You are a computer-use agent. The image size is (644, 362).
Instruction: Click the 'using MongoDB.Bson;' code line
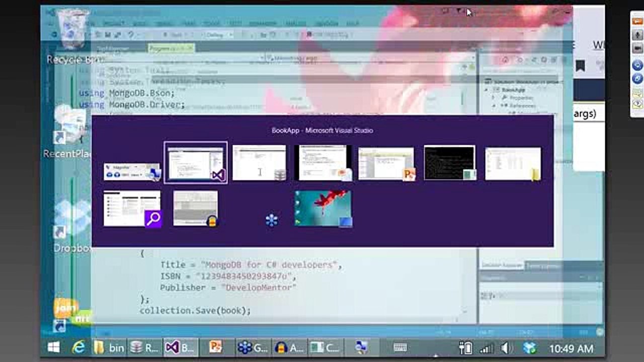(x=127, y=93)
